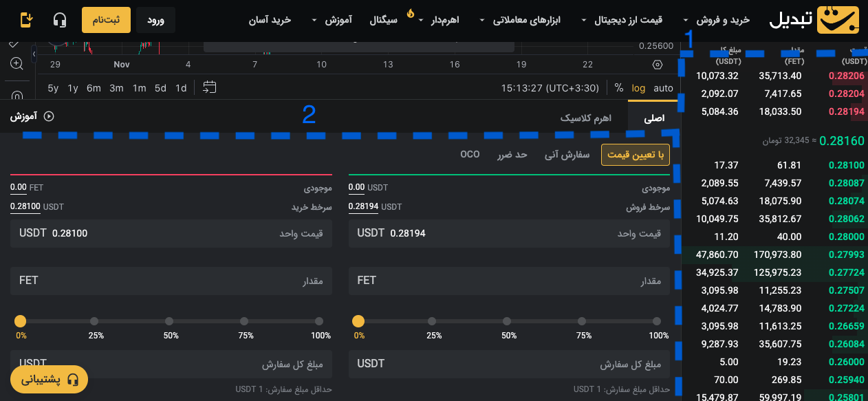This screenshot has height=401, width=868.
Task: Click the ورود login button
Action: point(155,20)
